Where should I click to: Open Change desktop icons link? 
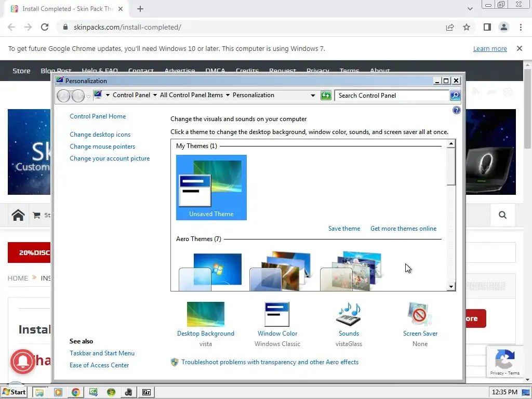100,135
